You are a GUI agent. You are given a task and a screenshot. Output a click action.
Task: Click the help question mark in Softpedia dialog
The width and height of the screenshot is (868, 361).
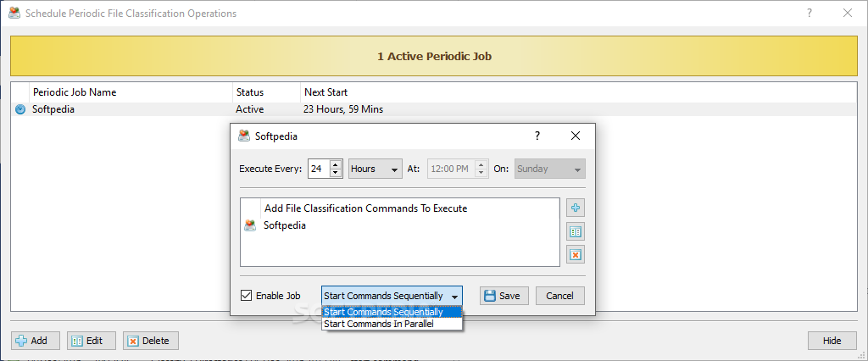click(537, 136)
